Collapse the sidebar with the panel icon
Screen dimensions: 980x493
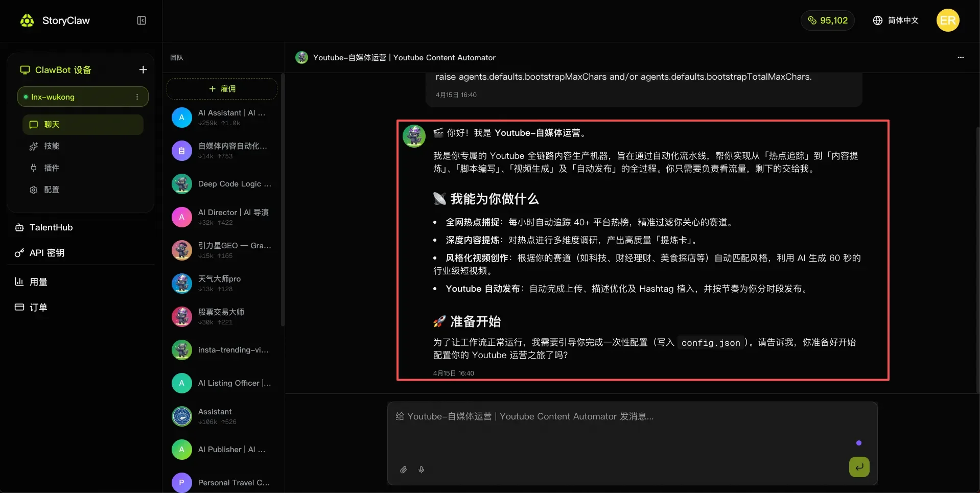click(x=142, y=20)
